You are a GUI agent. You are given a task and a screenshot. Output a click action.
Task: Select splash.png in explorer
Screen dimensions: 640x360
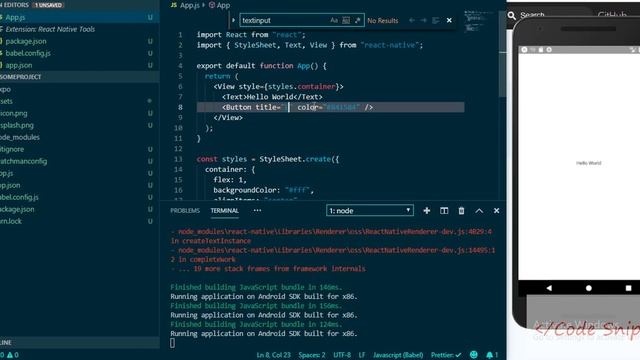pos(80,125)
